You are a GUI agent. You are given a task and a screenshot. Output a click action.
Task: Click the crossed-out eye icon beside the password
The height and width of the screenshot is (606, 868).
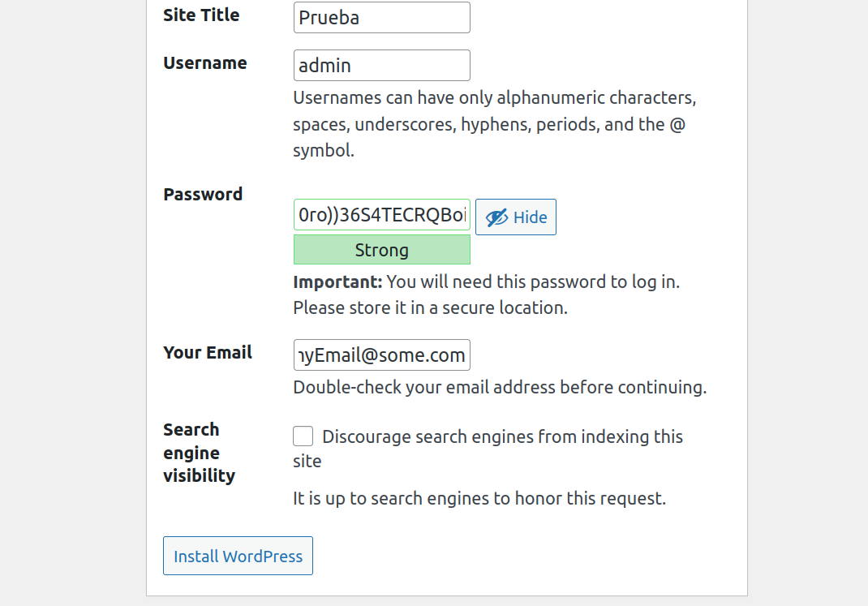496,217
